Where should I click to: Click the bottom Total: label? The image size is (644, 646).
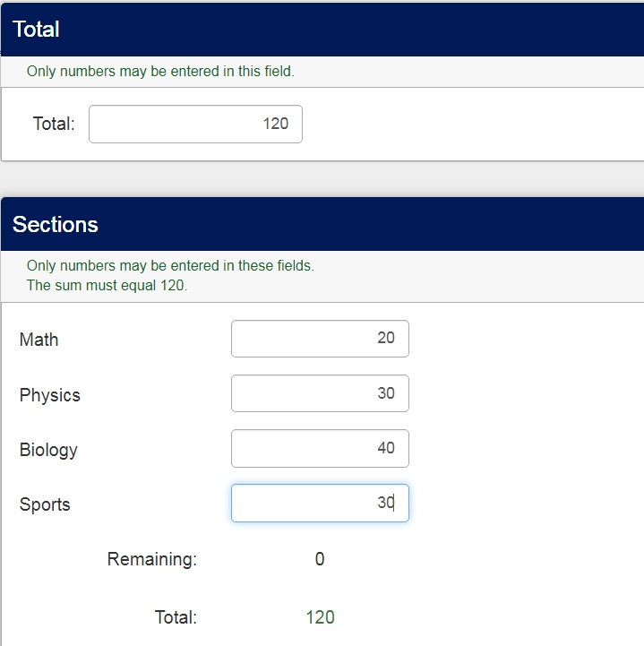coord(176,616)
